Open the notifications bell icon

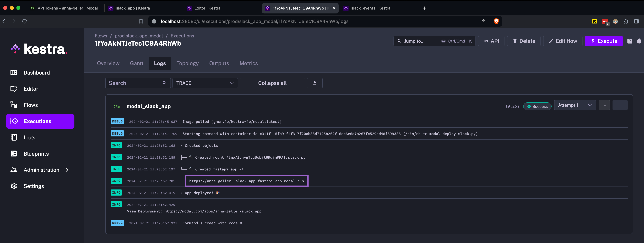click(639, 41)
